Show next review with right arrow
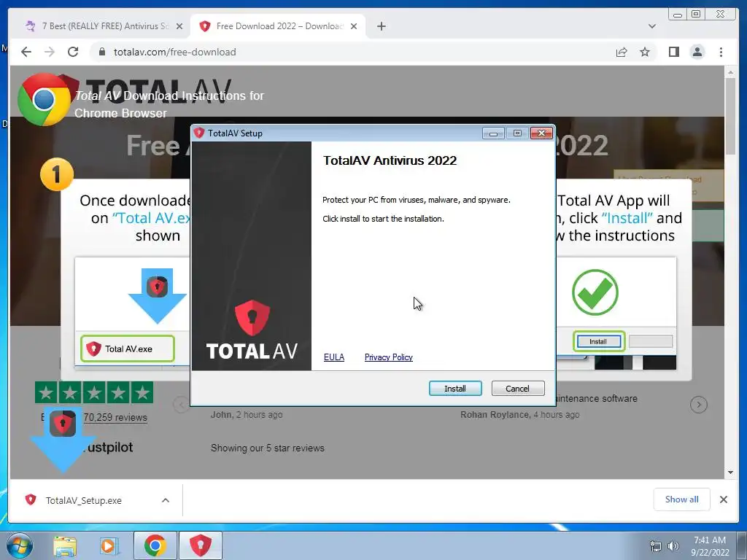The width and height of the screenshot is (747, 560). pyautogui.click(x=698, y=405)
